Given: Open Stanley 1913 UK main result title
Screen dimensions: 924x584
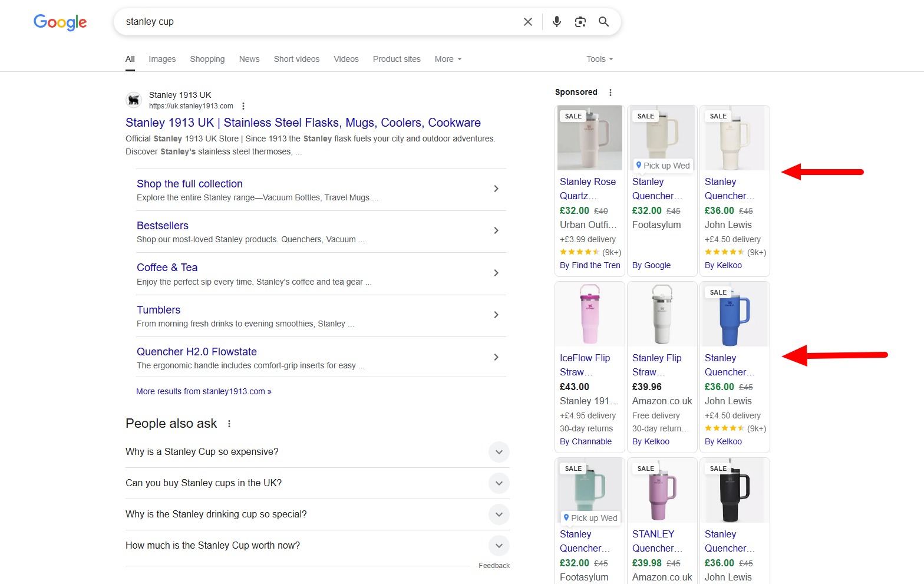Looking at the screenshot, I should 303,123.
